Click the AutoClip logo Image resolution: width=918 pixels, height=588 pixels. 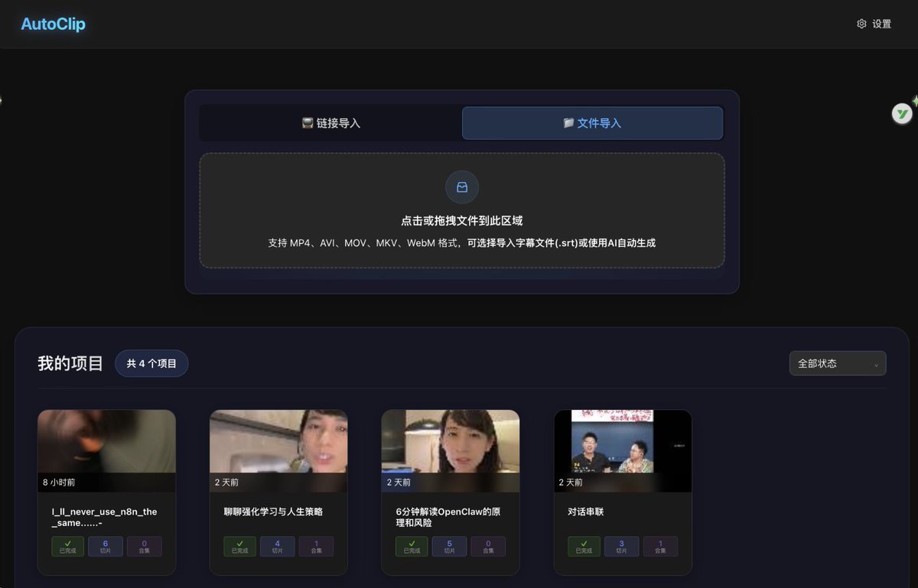(52, 24)
